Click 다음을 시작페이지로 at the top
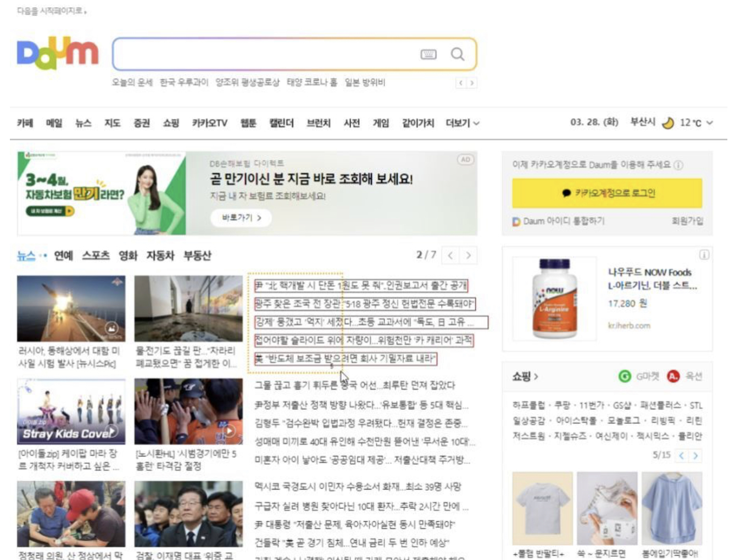 pyautogui.click(x=52, y=10)
